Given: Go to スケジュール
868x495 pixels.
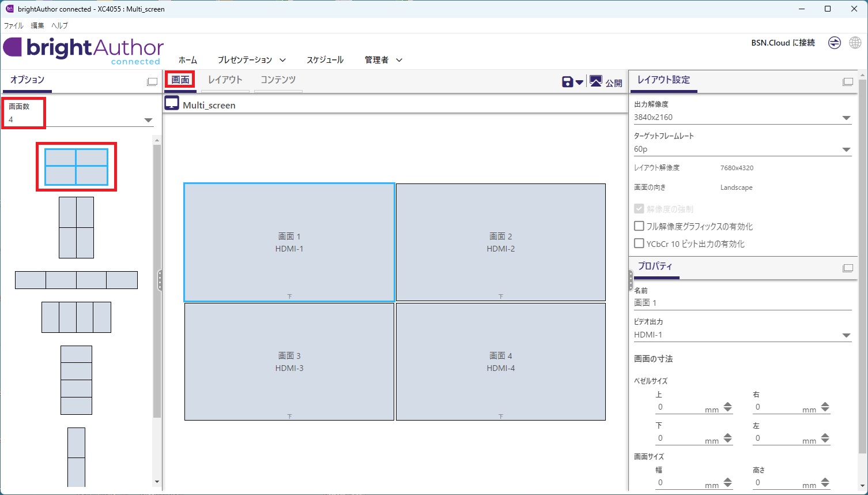Looking at the screenshot, I should coord(325,60).
